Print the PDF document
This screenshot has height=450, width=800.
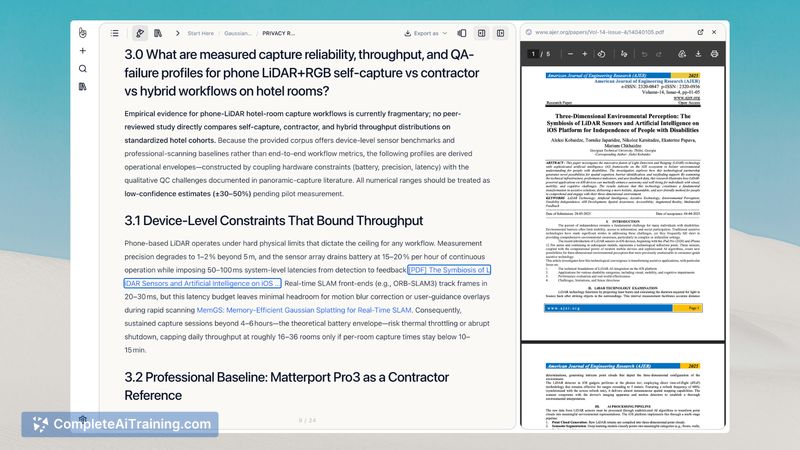[714, 54]
